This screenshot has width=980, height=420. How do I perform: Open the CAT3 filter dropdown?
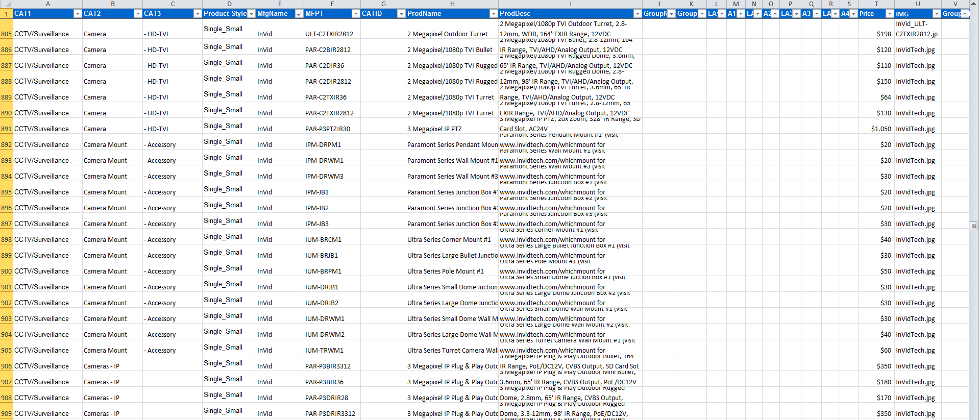click(x=198, y=14)
